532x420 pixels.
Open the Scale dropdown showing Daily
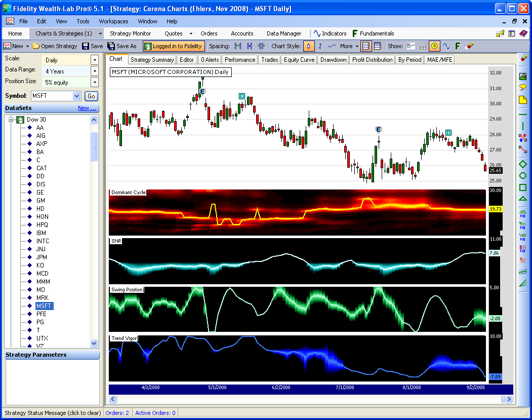(x=95, y=60)
